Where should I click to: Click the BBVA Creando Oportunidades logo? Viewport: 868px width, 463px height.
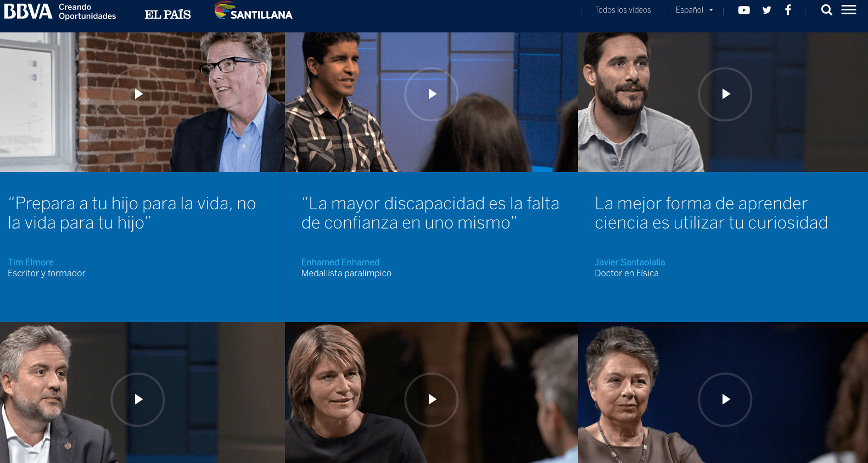pos(60,11)
